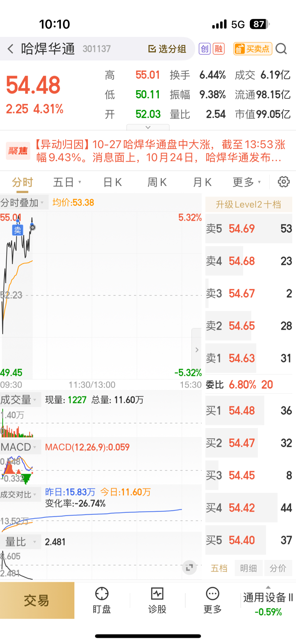This screenshot has height=644, width=296.
Task: Tap the 融 margin tag icon
Action: (x=219, y=49)
